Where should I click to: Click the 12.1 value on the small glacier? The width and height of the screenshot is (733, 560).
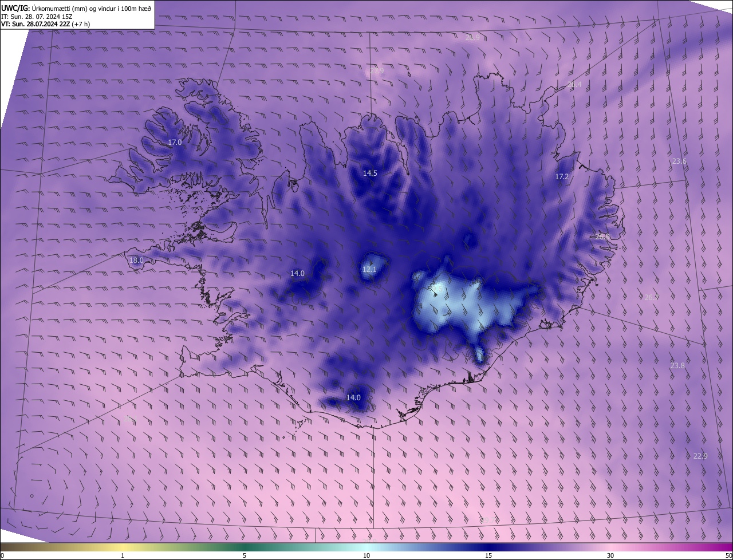pyautogui.click(x=369, y=269)
